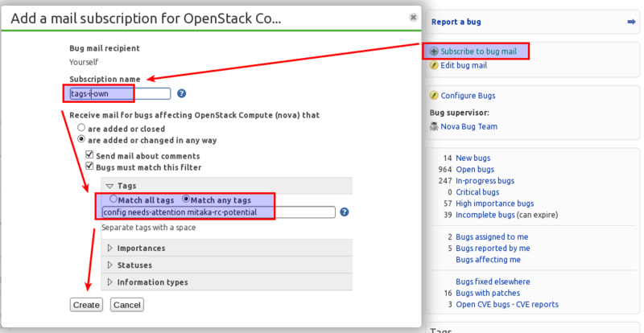
Task: Uncheck 'Bugs must match this filter'
Action: (90, 166)
